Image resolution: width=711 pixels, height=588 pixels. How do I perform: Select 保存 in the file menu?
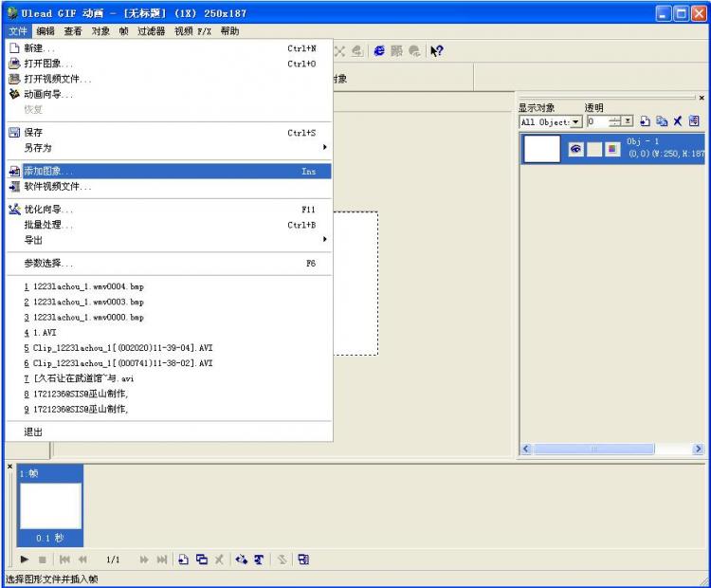169,133
